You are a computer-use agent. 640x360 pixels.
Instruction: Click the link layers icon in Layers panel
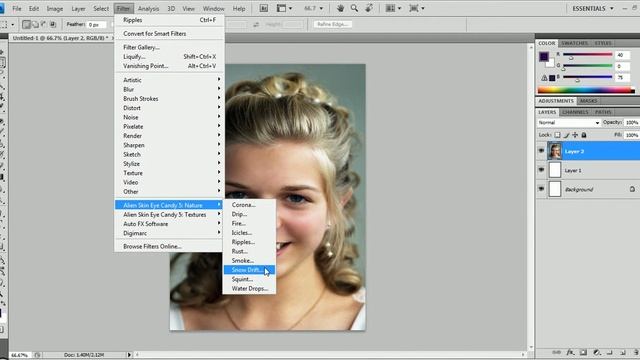point(556,353)
